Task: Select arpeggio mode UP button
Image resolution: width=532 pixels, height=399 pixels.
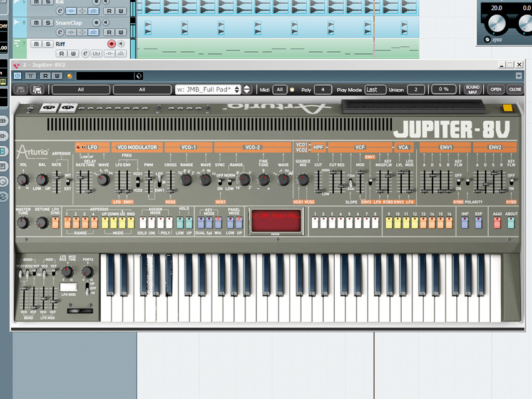Action: click(x=105, y=223)
